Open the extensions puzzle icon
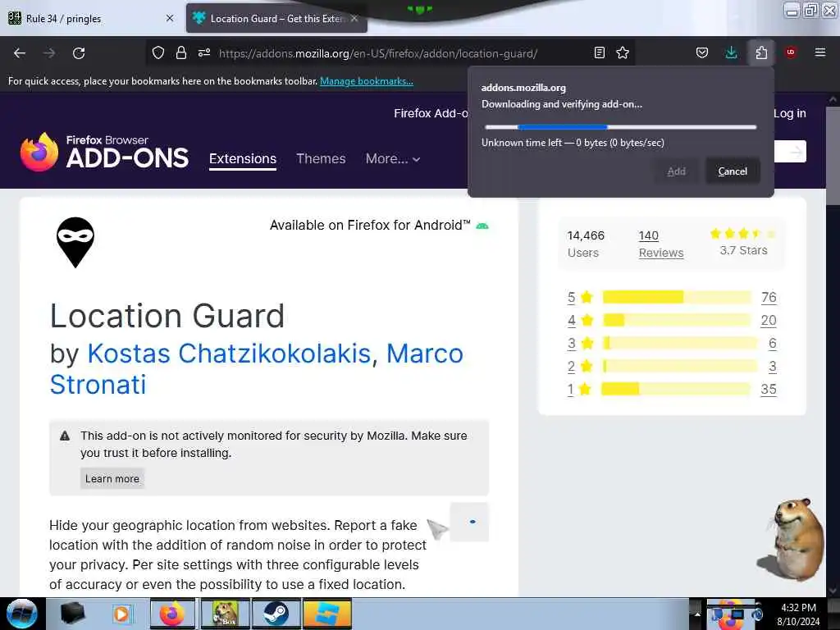 pyautogui.click(x=761, y=52)
